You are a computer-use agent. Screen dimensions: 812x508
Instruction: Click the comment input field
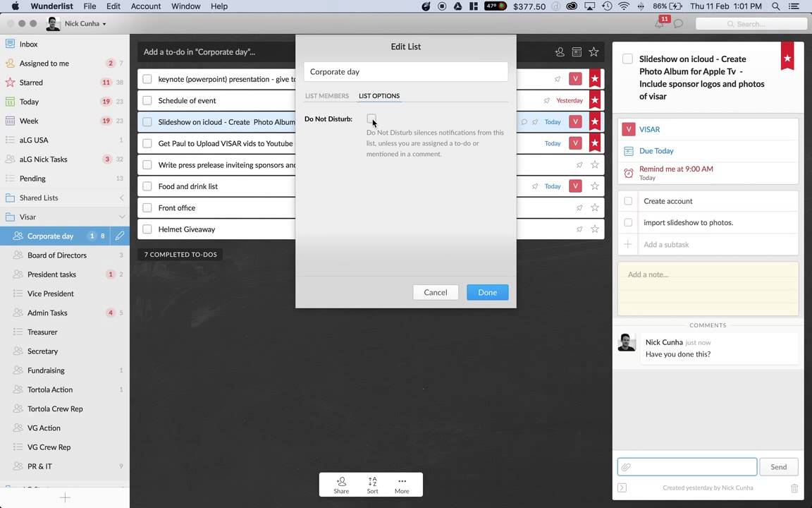(687, 467)
